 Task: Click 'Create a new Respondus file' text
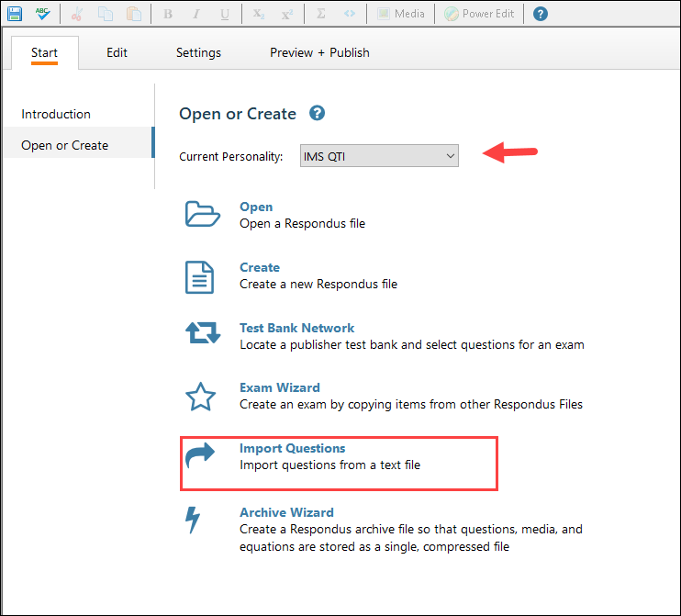click(318, 284)
